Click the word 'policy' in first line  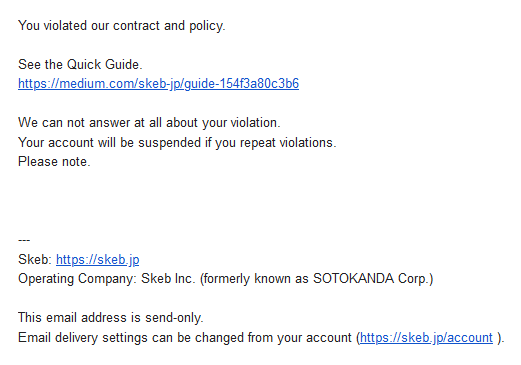[205, 26]
